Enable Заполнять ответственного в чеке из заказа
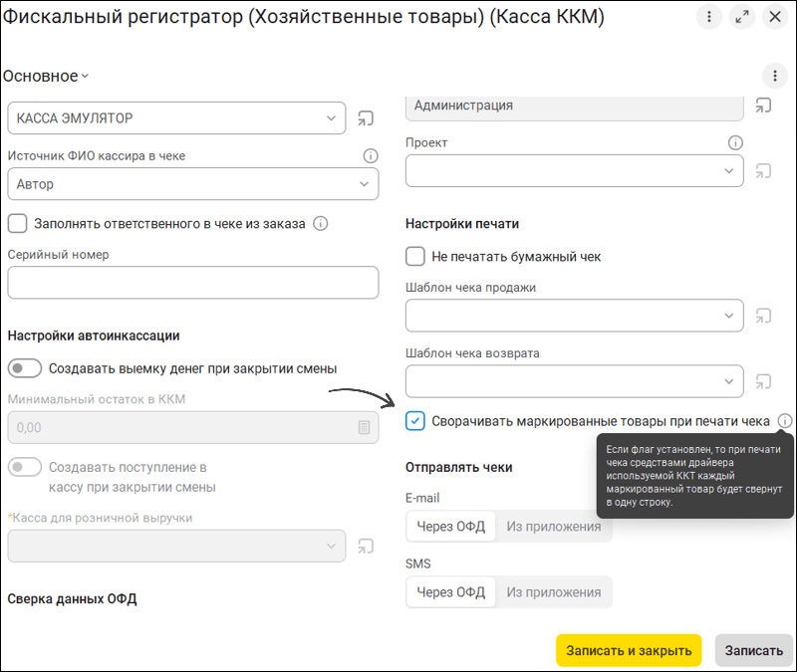797x672 pixels. (17, 223)
